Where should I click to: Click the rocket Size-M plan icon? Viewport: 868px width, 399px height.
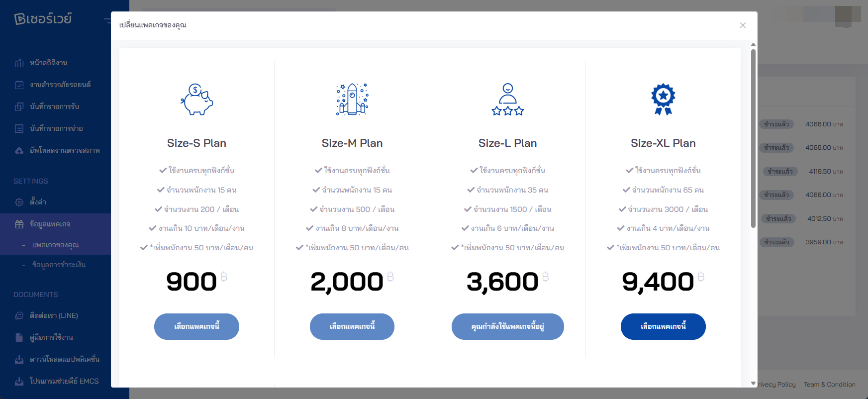click(x=352, y=100)
